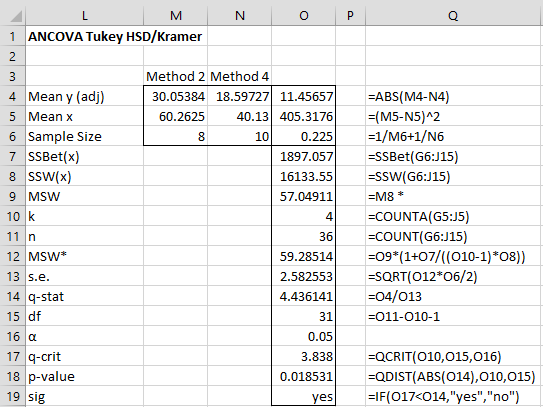Viewport: 543px width, 407px height.
Task: Click the 'ANCOVA Tukey HSD/Kramer' title cell
Action: click(x=115, y=36)
